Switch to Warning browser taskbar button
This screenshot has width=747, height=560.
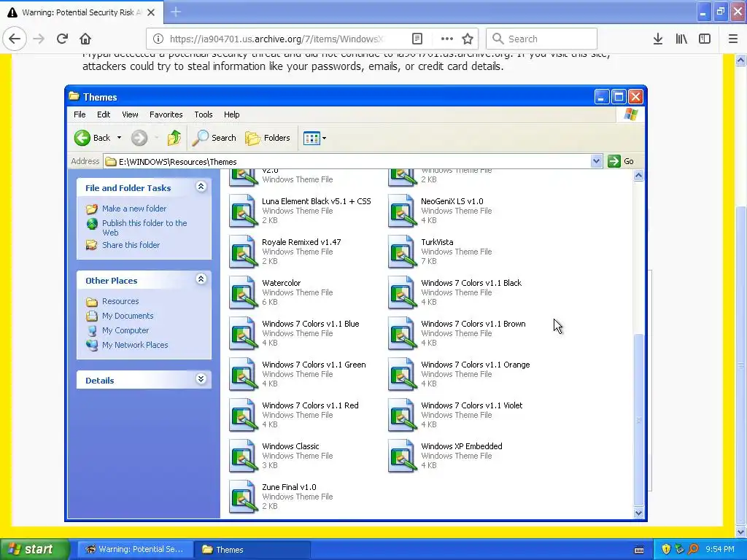(x=135, y=550)
